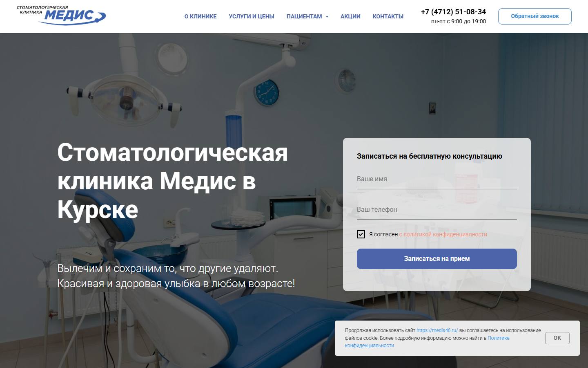
Task: Open the ПАЦИЕНТАМ menu
Action: pos(304,16)
